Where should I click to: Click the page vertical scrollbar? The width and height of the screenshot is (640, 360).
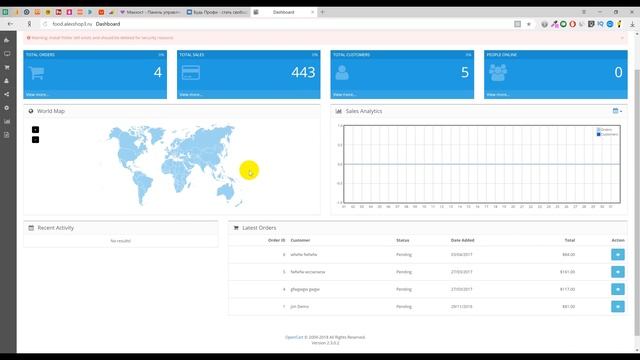click(x=637, y=202)
